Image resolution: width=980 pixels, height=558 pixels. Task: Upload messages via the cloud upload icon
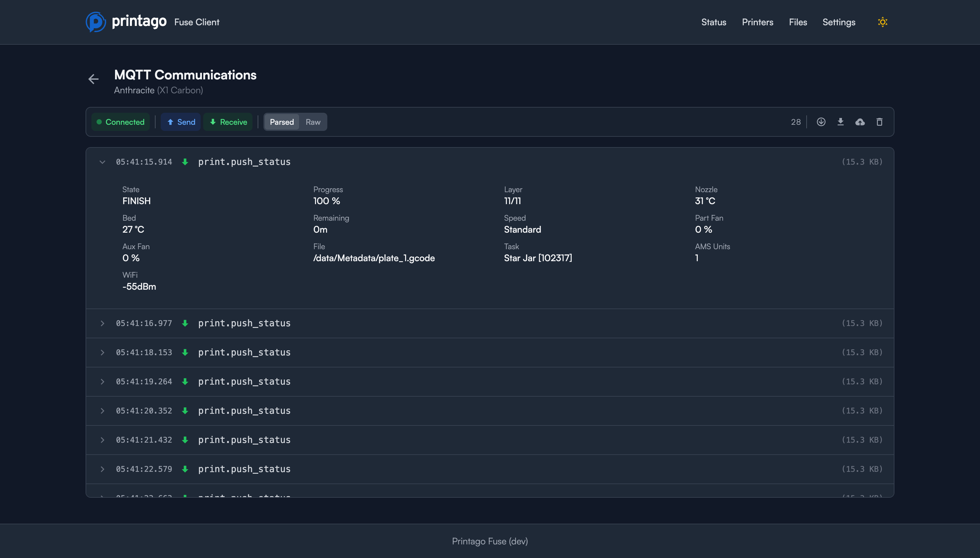click(x=860, y=122)
